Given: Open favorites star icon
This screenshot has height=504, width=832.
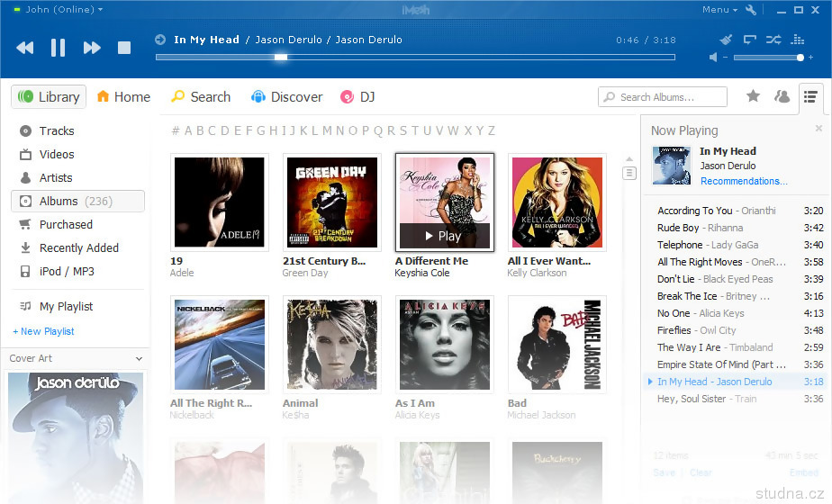Looking at the screenshot, I should pyautogui.click(x=753, y=96).
